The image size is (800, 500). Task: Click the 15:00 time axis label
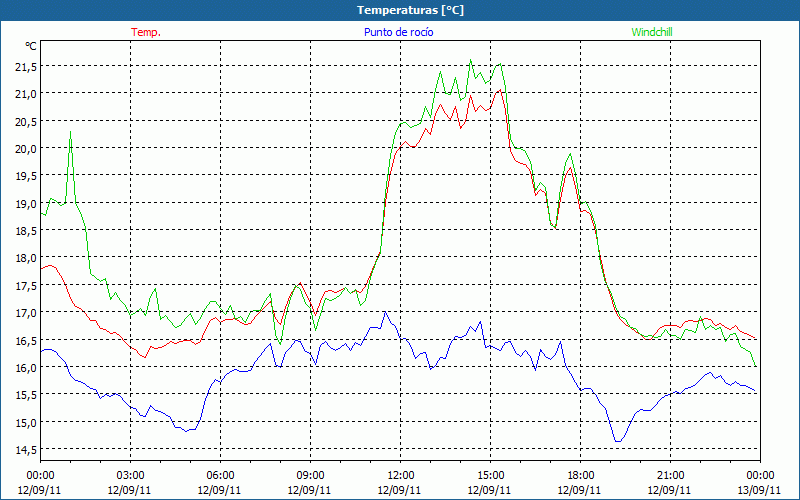pyautogui.click(x=490, y=476)
